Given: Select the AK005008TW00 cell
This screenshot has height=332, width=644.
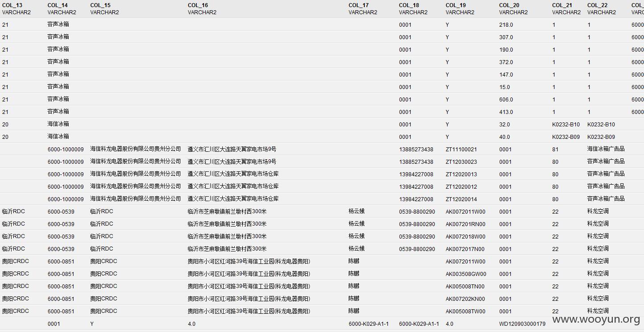Looking at the screenshot, I should tap(466, 312).
